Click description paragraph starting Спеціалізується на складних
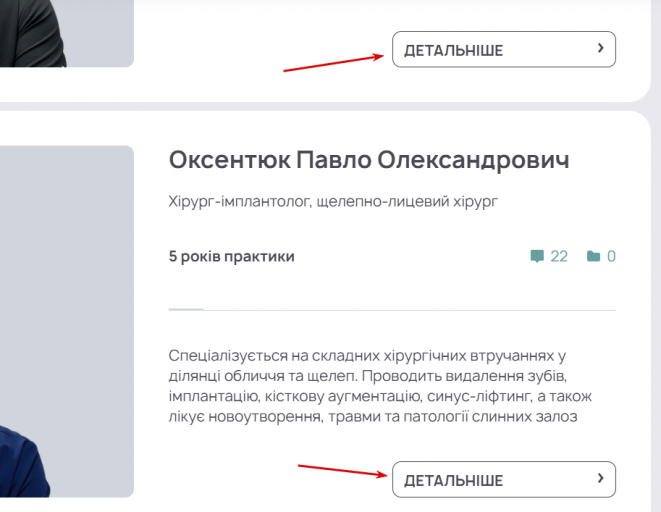 pyautogui.click(x=380, y=386)
